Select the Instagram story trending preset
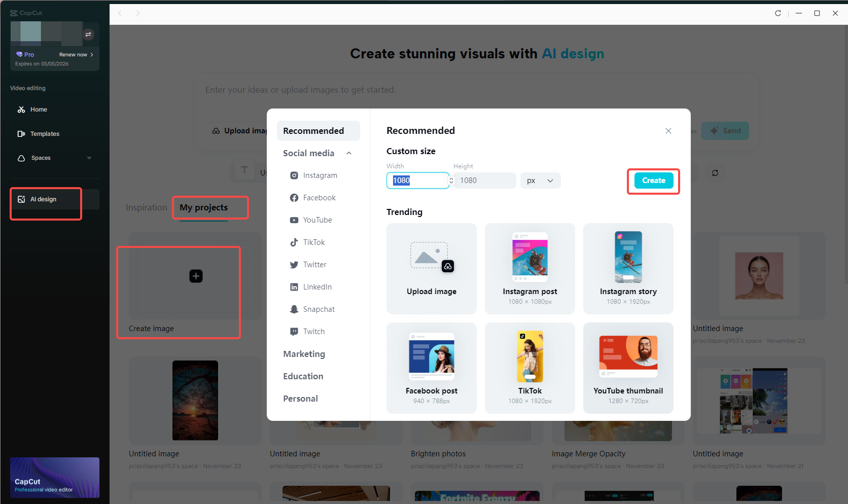This screenshot has height=504, width=848. pos(628,269)
